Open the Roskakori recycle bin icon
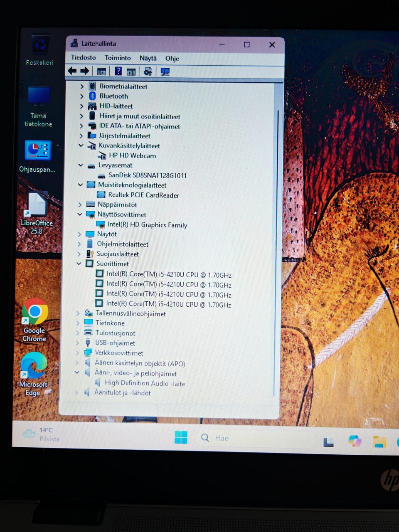 39,51
